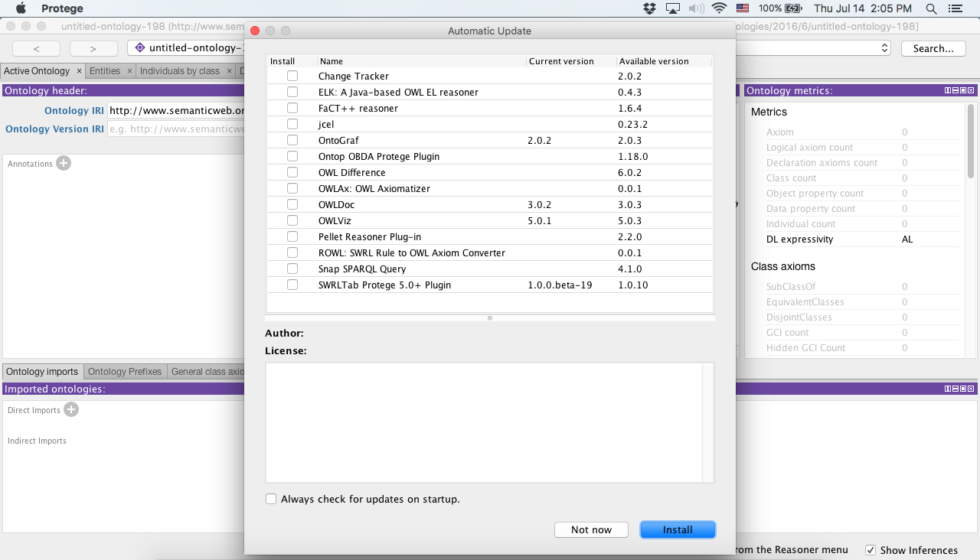This screenshot has width=980, height=560.
Task: Dismiss the update with Not now
Action: point(591,529)
